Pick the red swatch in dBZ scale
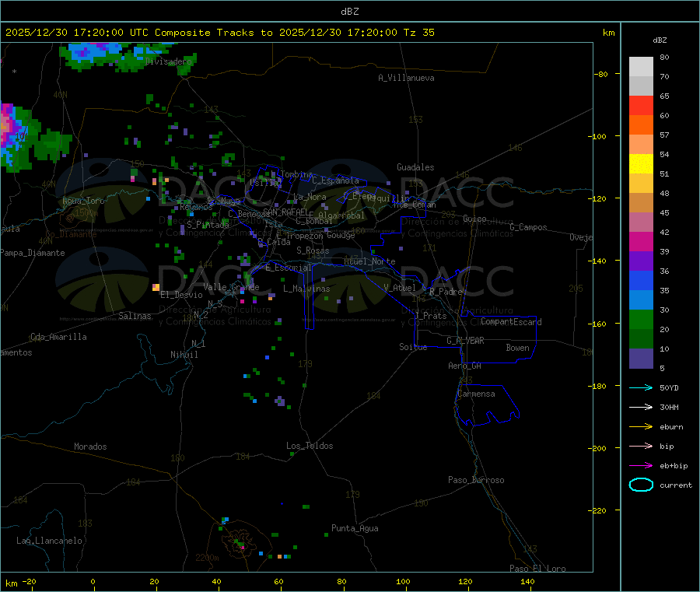The width and height of the screenshot is (700, 592). 641,105
